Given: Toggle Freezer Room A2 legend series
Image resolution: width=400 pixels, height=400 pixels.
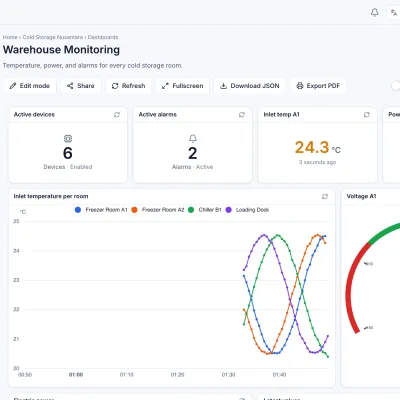Looking at the screenshot, I should [157, 210].
